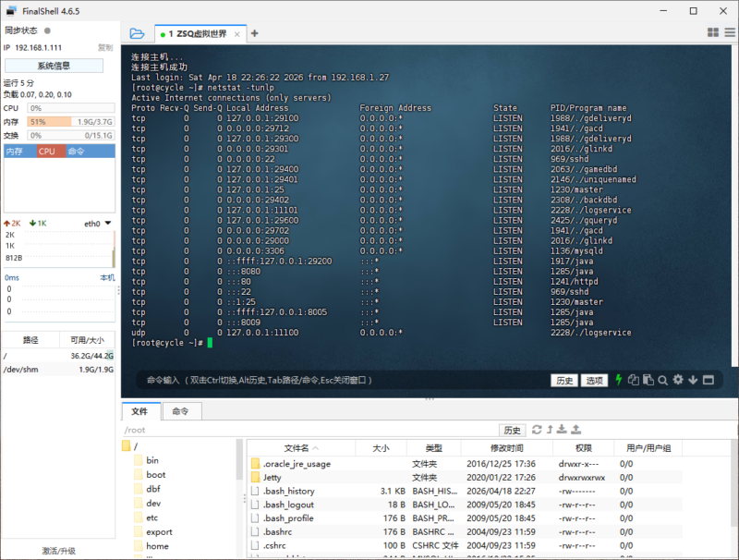The image size is (739, 560).
Task: Click the green lightning quick command icon
Action: (619, 380)
